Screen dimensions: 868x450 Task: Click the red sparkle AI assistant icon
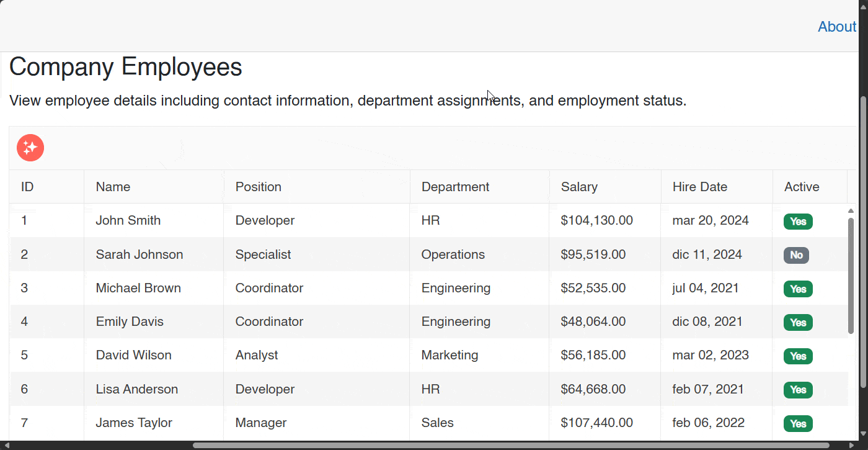[x=30, y=148]
